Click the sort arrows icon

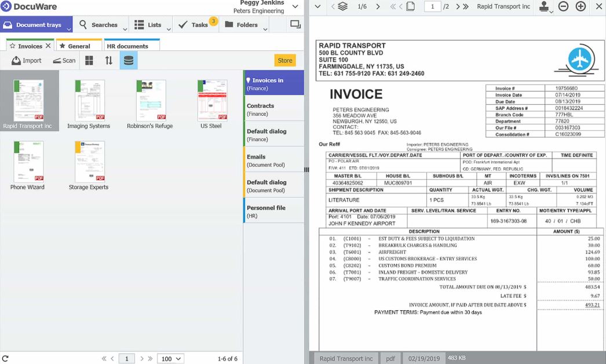(108, 60)
